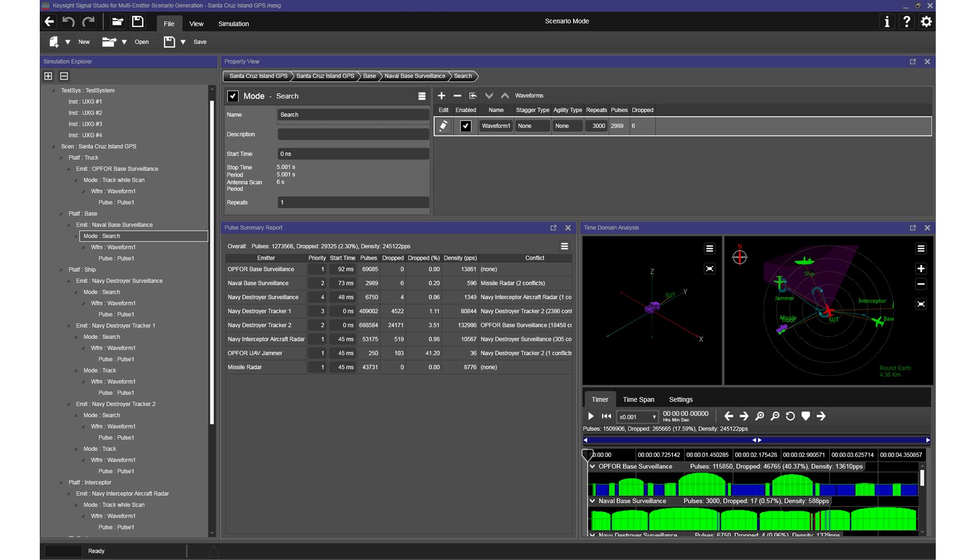Click the Save disk icon in ribbon

pyautogui.click(x=169, y=42)
